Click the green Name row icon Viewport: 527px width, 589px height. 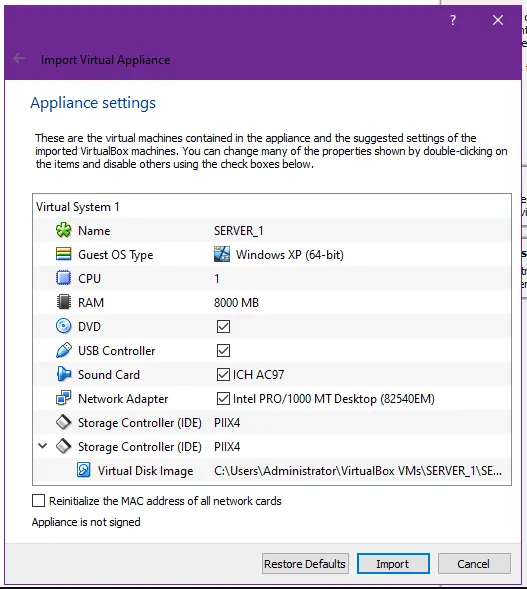[x=63, y=230]
